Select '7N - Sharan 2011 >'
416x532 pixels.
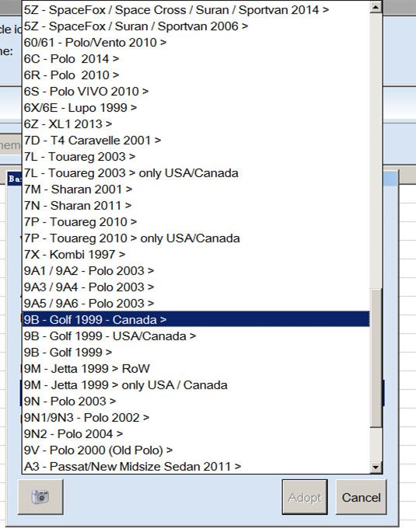pos(196,206)
